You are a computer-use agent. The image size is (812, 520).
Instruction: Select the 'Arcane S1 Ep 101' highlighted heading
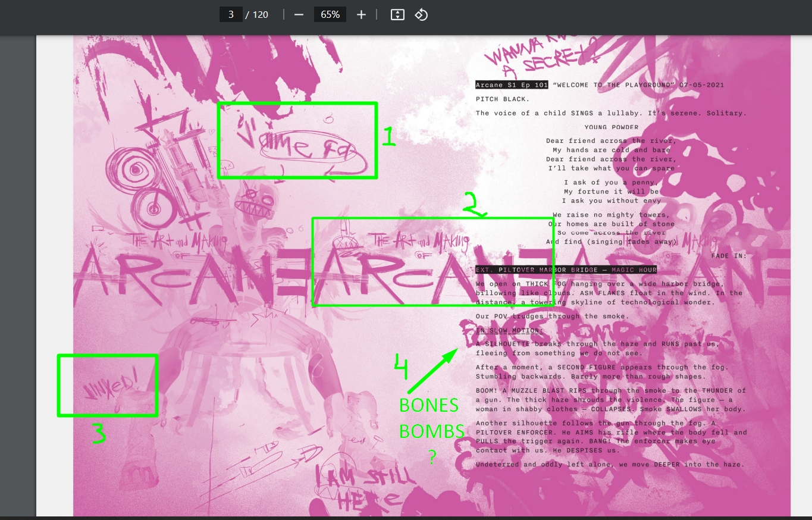pyautogui.click(x=512, y=85)
